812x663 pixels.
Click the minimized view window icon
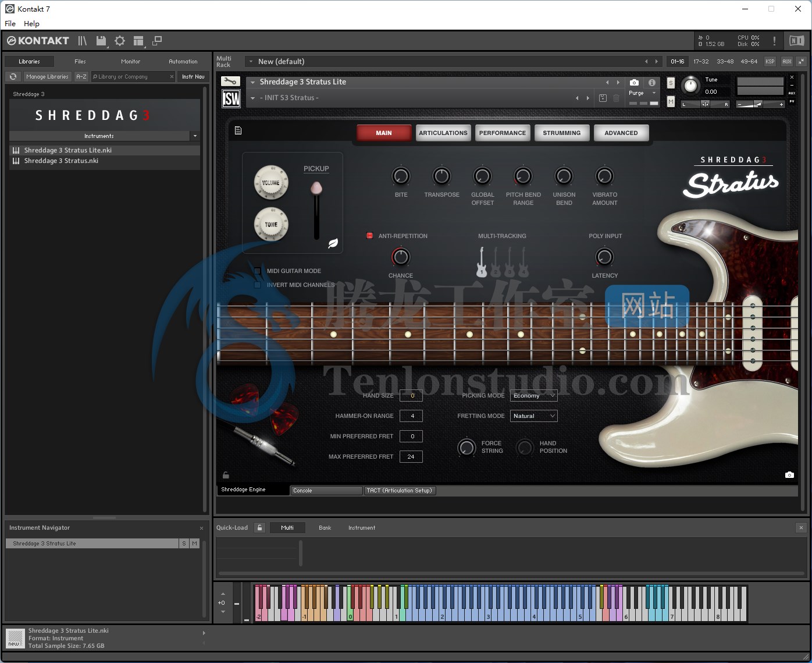click(157, 41)
